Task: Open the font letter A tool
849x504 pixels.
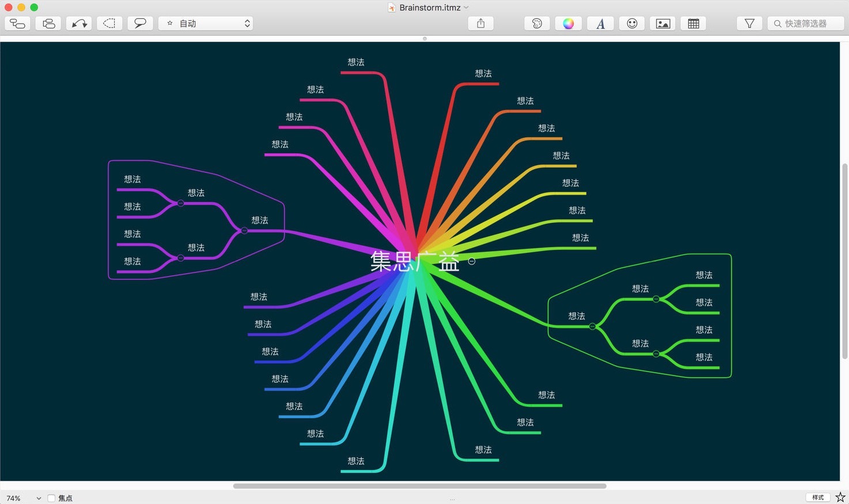Action: pyautogui.click(x=600, y=24)
